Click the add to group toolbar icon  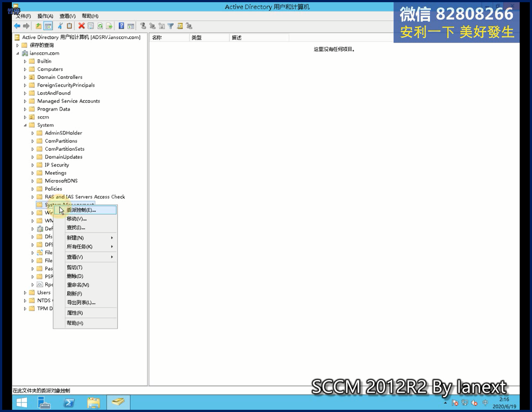click(189, 26)
